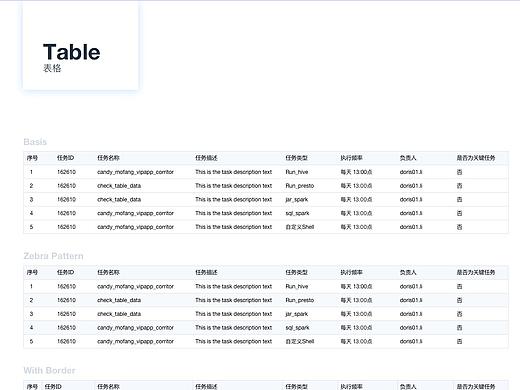Click the "否" value in Basis row 1
Image resolution: width=520 pixels, height=390 pixels.
tap(459, 172)
